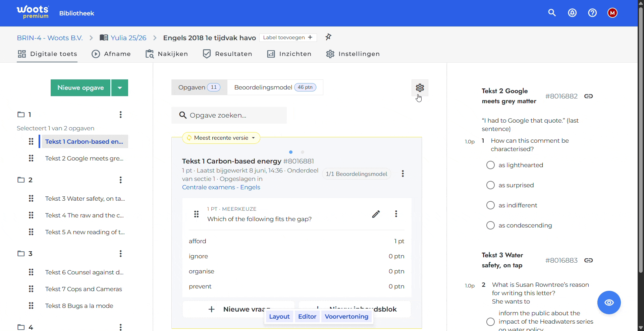Switch to the Nakijken tab
The height and width of the screenshot is (331, 644).
(x=166, y=54)
